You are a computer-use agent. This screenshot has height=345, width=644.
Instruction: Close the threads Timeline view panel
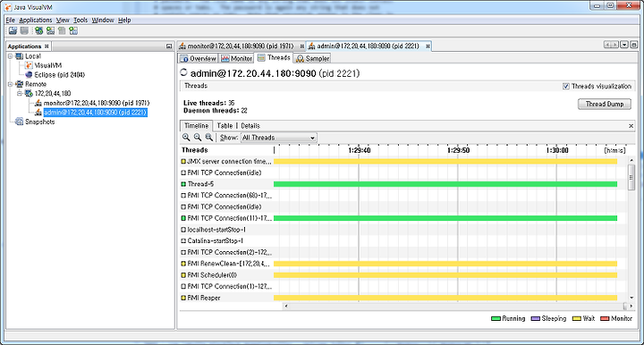pos(631,126)
